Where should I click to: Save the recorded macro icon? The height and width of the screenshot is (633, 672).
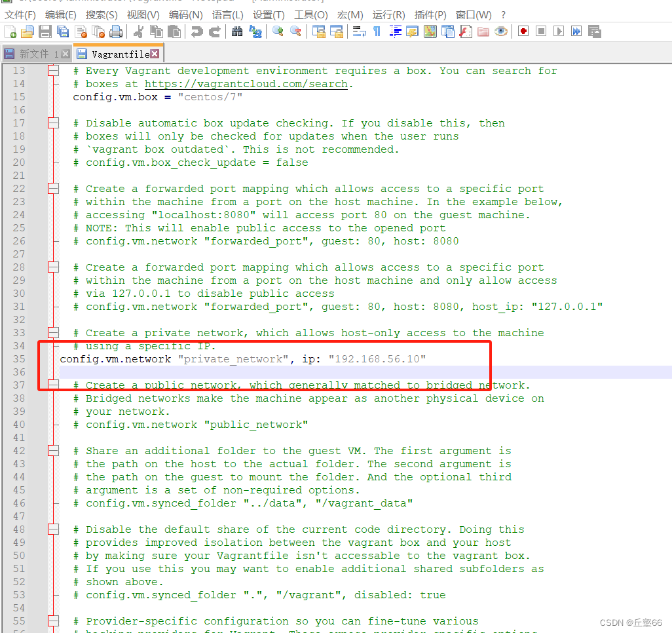[x=595, y=31]
